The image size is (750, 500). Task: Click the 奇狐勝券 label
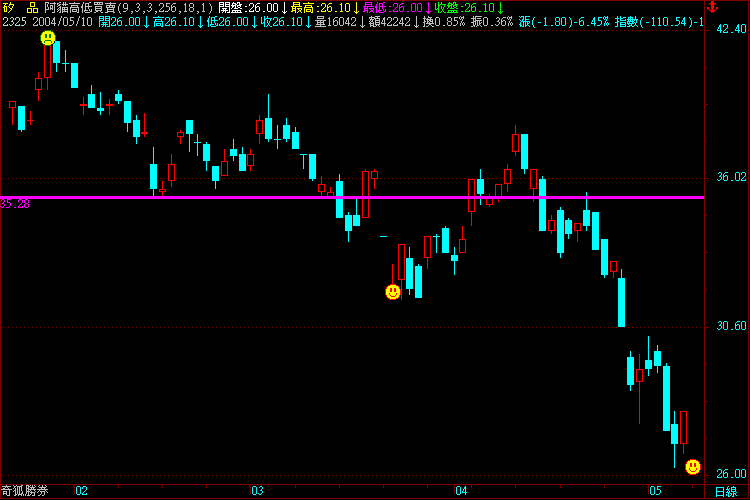click(24, 491)
